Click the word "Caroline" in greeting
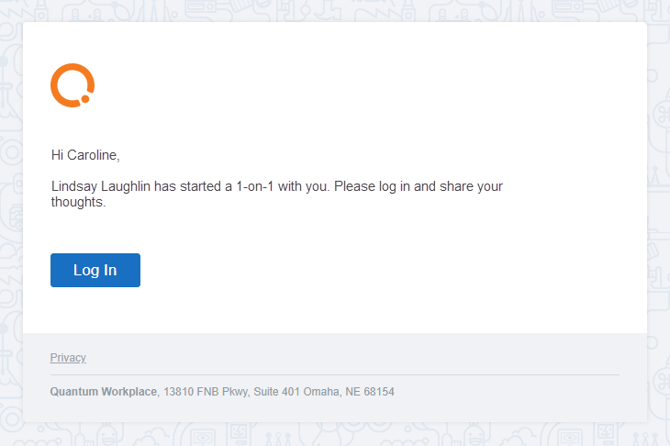670x446 pixels. 92,155
